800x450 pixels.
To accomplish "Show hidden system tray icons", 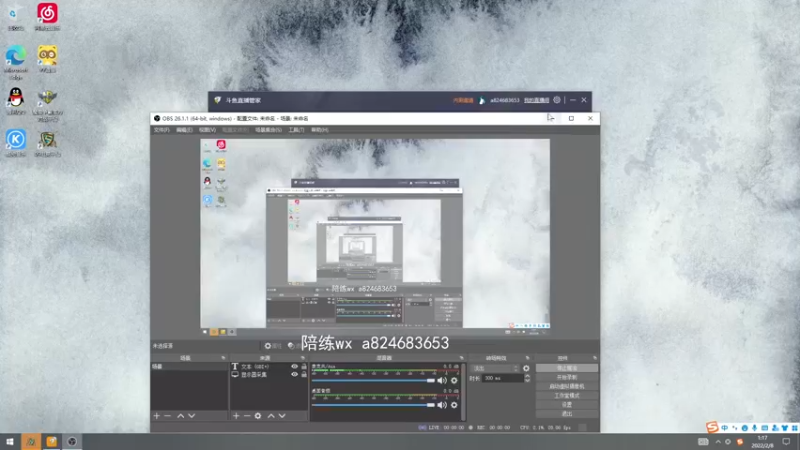I will pos(718,442).
